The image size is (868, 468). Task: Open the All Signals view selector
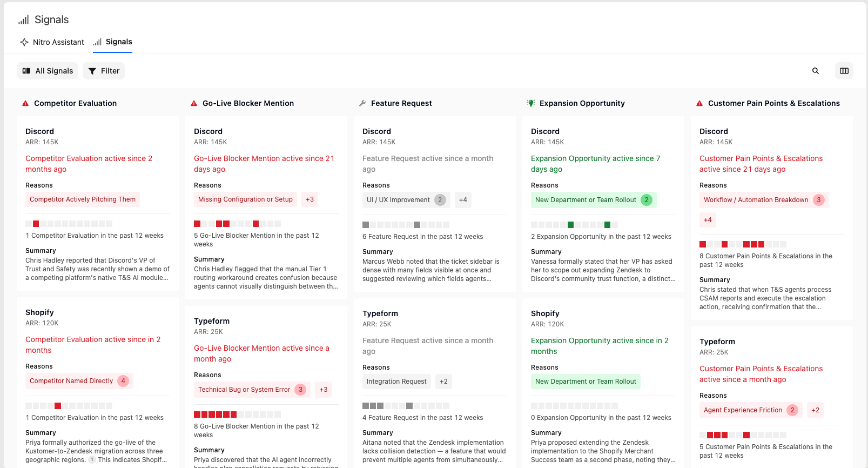click(x=48, y=71)
